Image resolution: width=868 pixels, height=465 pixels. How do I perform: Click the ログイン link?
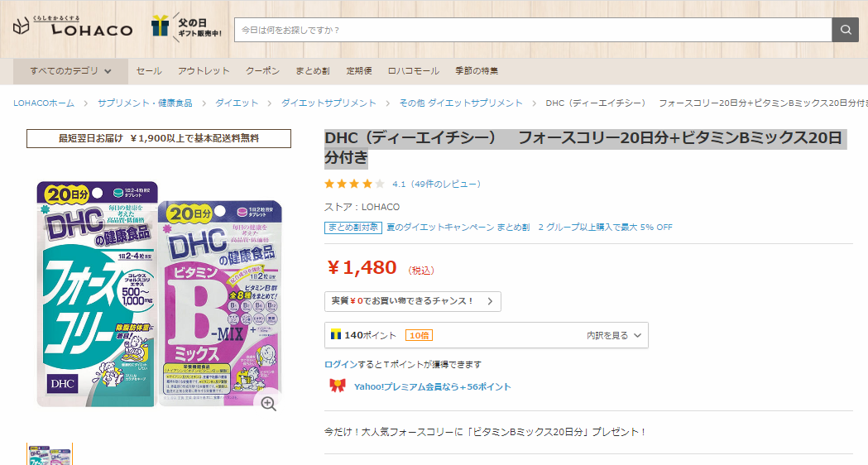click(341, 364)
